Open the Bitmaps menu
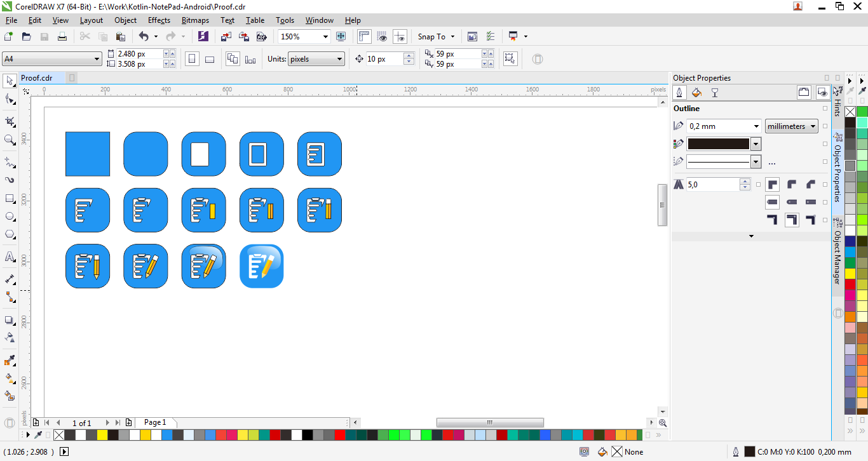The width and height of the screenshot is (868, 461). [x=195, y=20]
